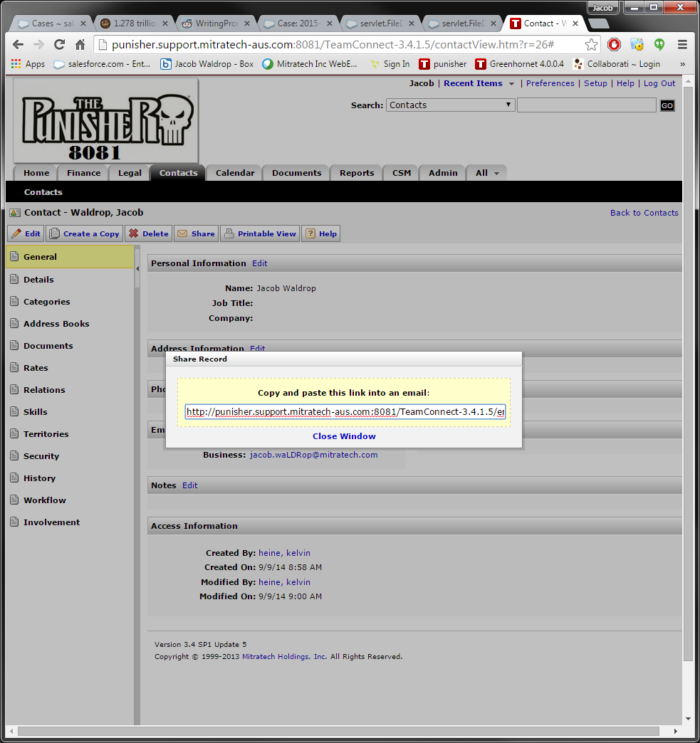Switch to the Admin tab
This screenshot has height=743, width=700.
(443, 173)
